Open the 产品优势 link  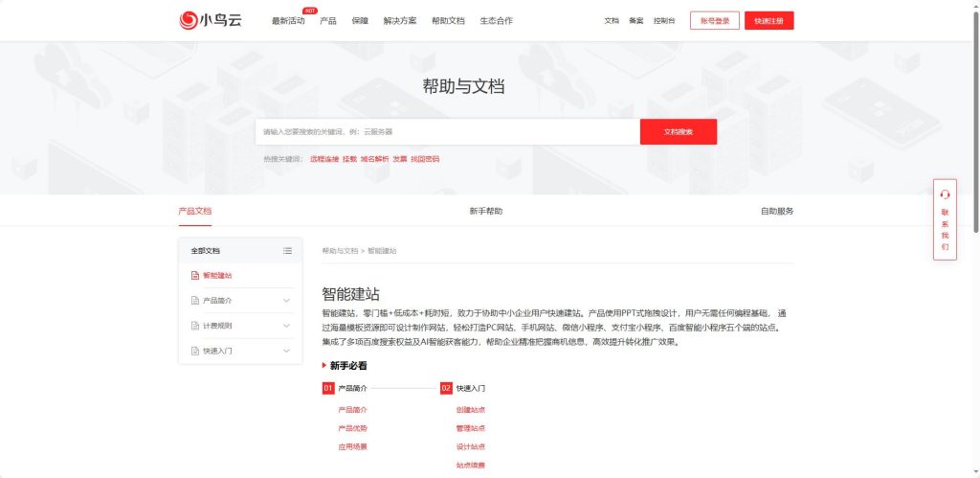(352, 428)
